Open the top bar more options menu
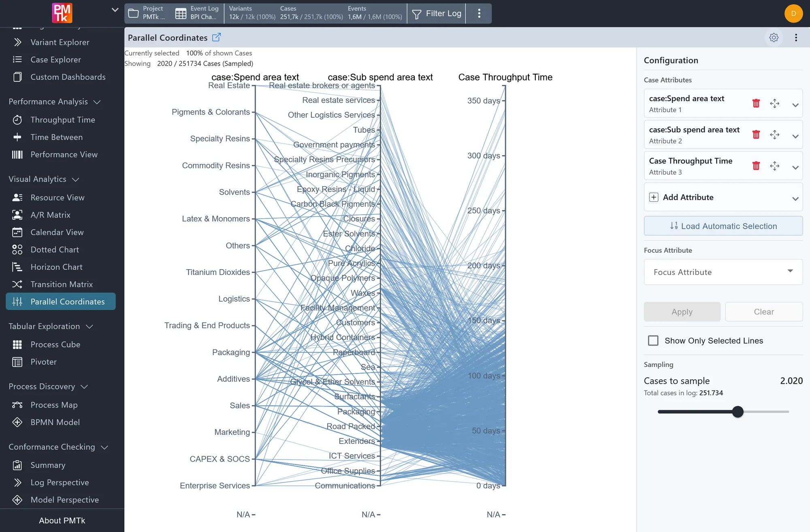Image resolution: width=810 pixels, height=532 pixels. (479, 13)
